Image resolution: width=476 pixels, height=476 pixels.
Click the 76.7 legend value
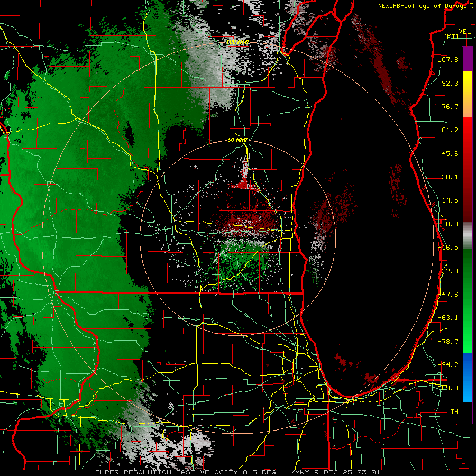coord(450,106)
